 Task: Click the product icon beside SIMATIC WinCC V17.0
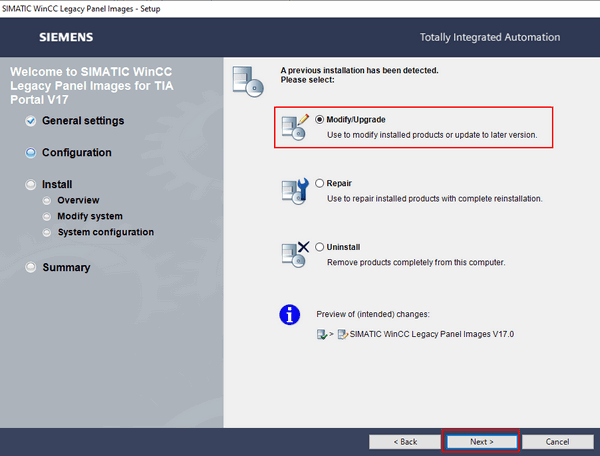pos(342,334)
